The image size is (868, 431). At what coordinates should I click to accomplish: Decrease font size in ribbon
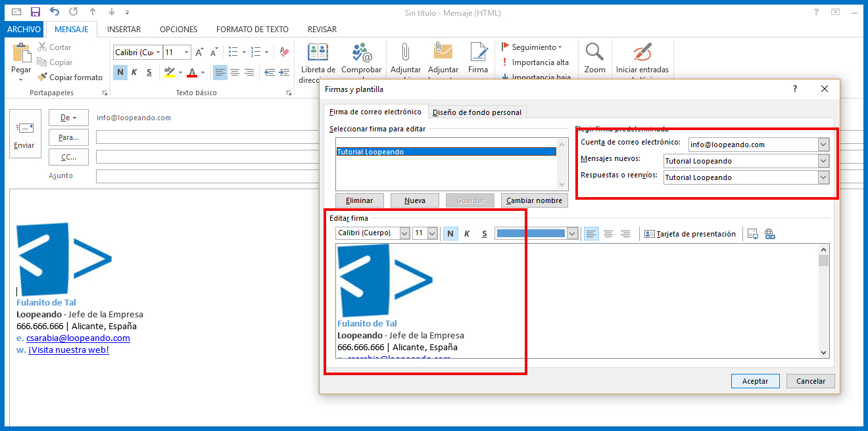(214, 53)
